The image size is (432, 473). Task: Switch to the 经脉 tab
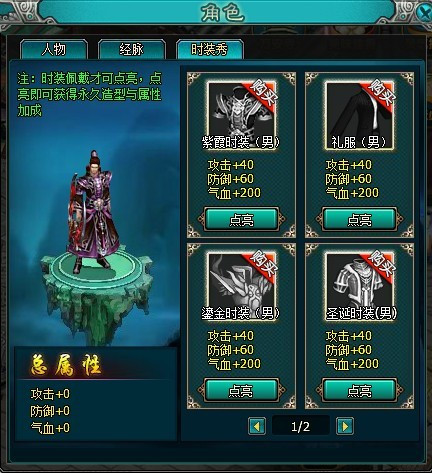click(132, 50)
